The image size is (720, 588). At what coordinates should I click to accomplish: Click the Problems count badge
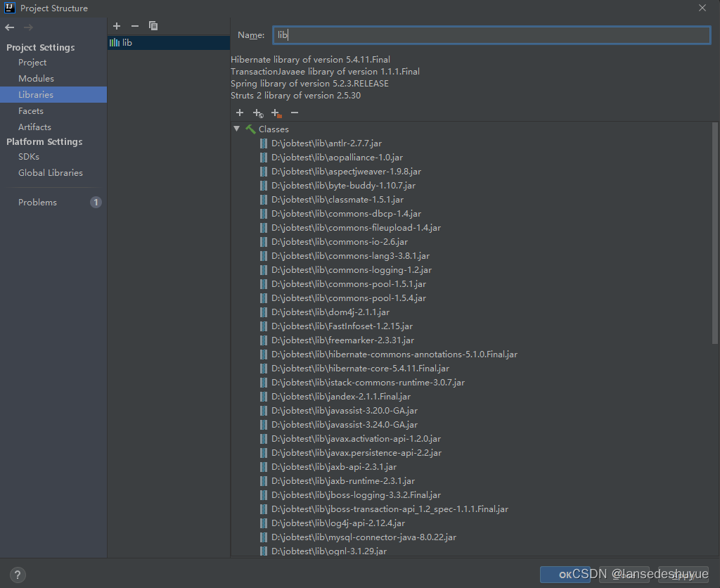click(x=96, y=202)
